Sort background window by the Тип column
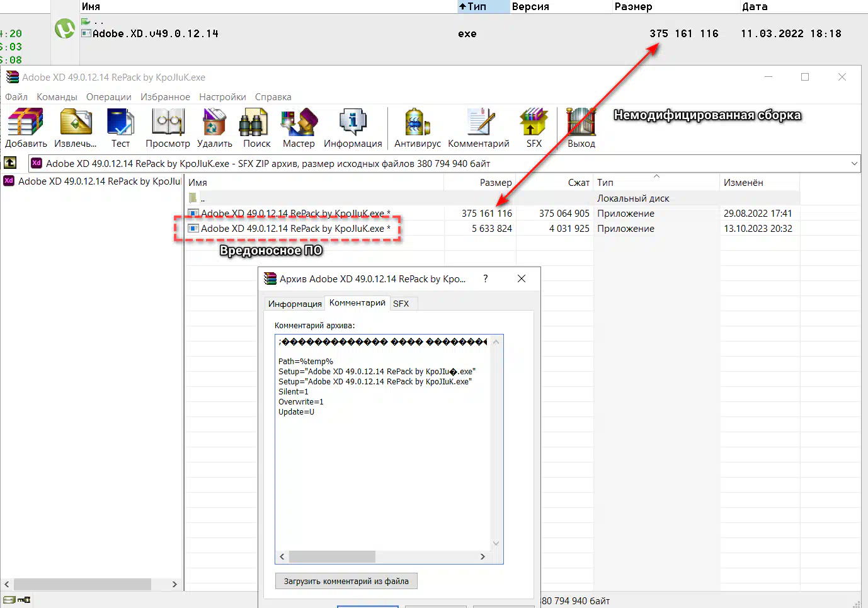 483,6
